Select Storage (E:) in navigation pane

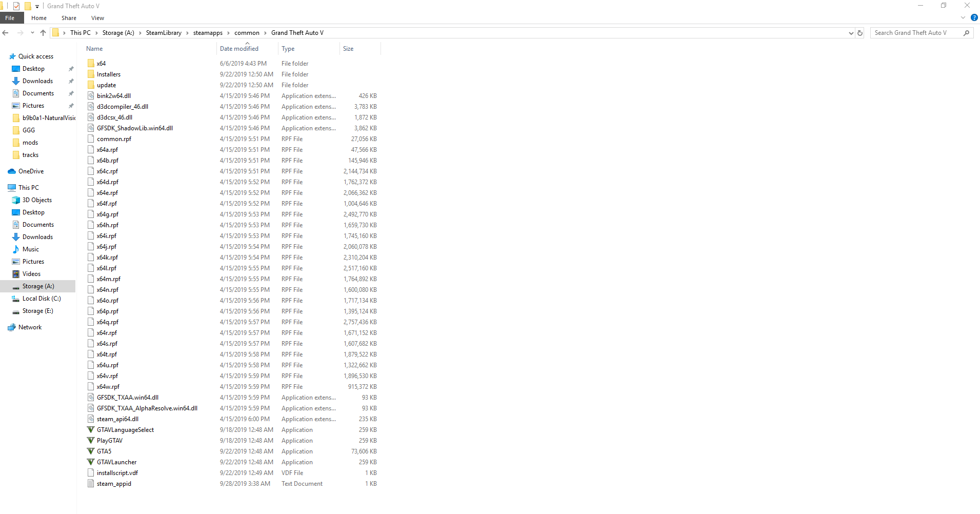click(37, 311)
